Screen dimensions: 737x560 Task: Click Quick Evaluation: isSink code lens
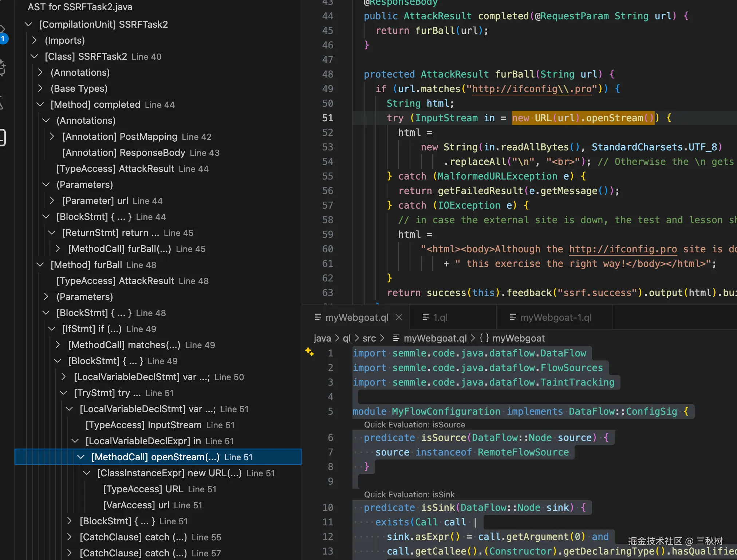tap(409, 494)
